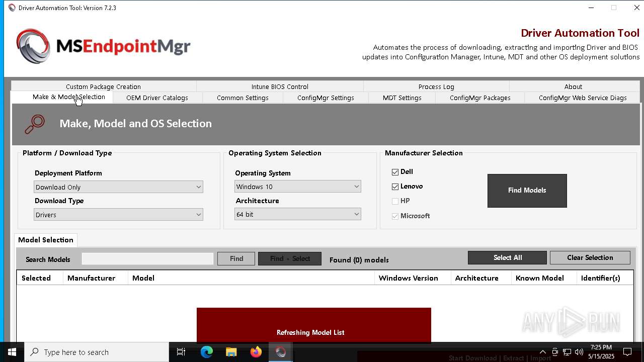
Task: Open the Deployment Platform dropdown
Action: [x=118, y=187]
